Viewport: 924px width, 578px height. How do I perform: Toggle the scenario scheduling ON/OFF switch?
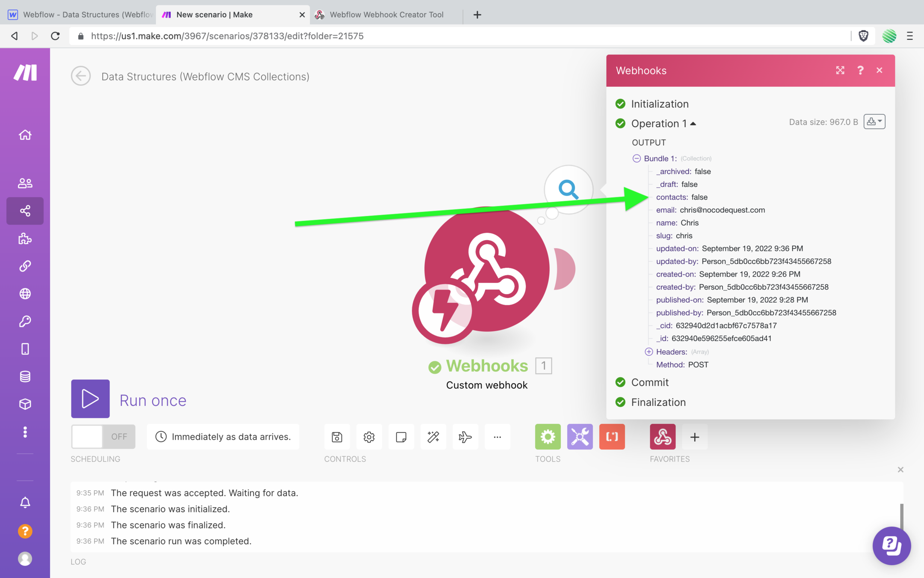click(103, 437)
